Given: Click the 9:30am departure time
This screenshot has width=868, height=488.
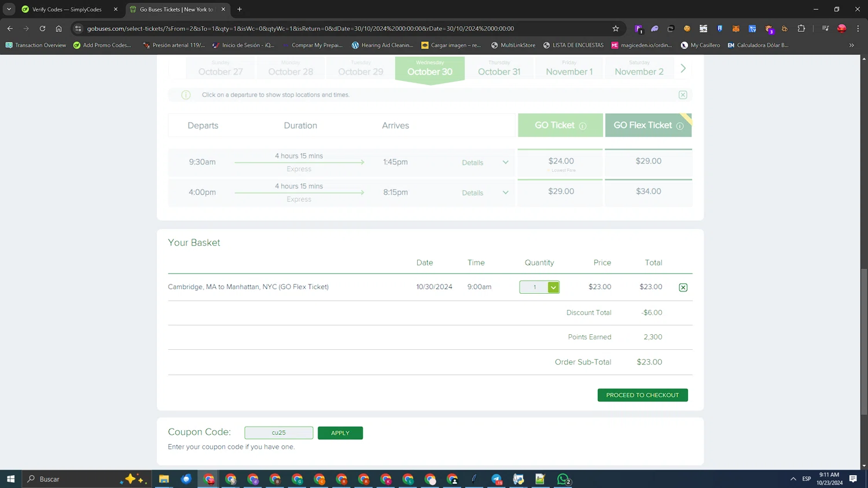Looking at the screenshot, I should point(202,162).
